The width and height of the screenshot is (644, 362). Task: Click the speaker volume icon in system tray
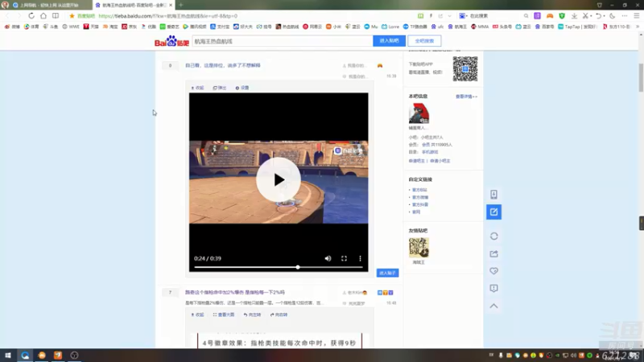click(x=573, y=356)
